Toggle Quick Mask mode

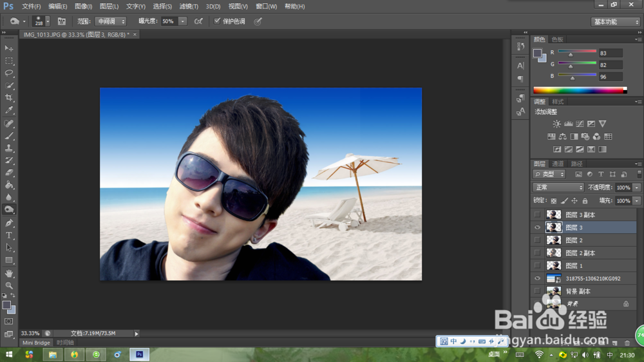[x=9, y=321]
